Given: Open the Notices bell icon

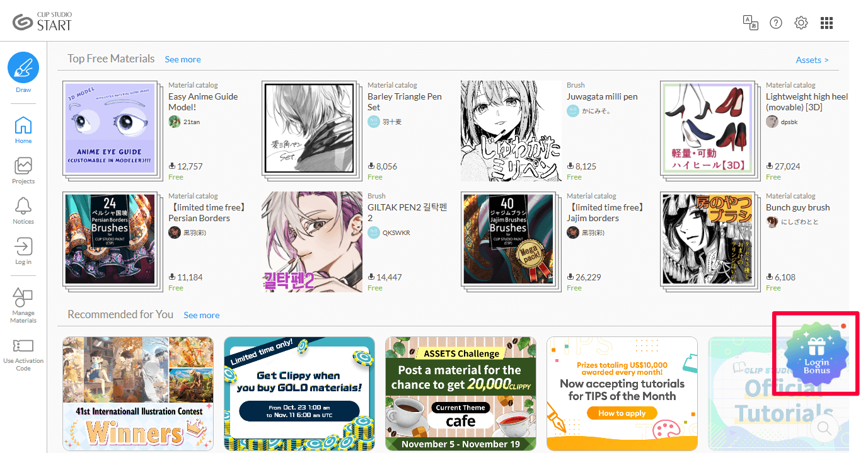Looking at the screenshot, I should pos(23,206).
